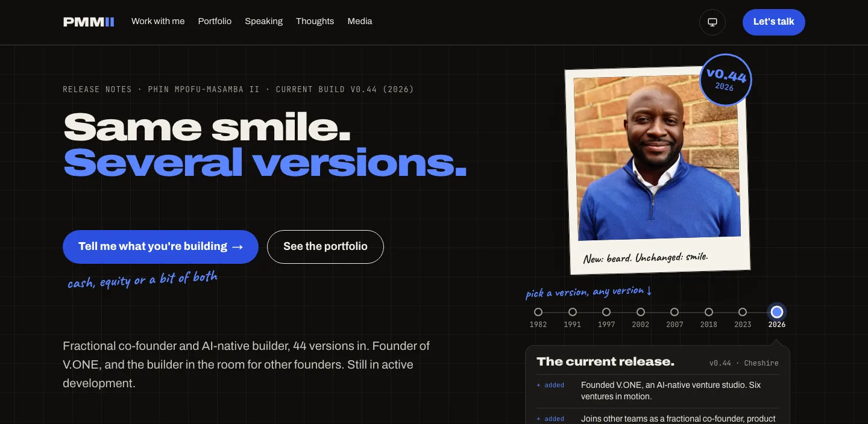Click Tell me what you're building
The height and width of the screenshot is (424, 868).
point(160,246)
